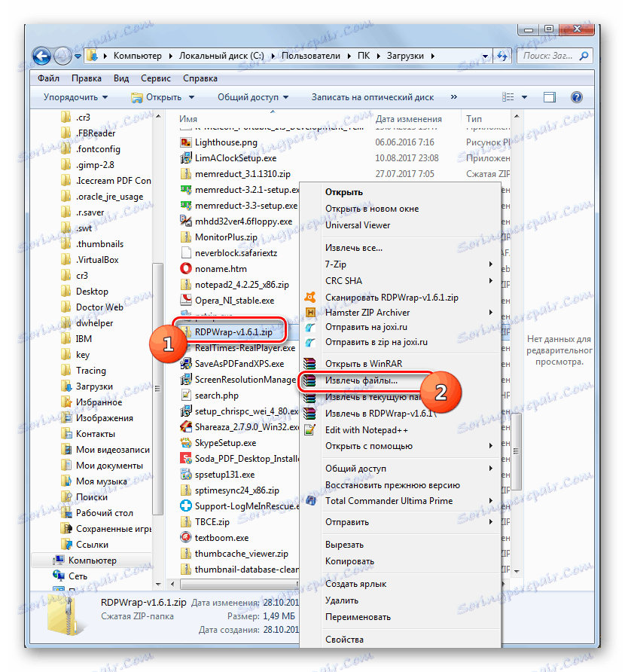This screenshot has height=672, width=625.
Task: Click the Дата изменения column header
Action: (x=408, y=119)
